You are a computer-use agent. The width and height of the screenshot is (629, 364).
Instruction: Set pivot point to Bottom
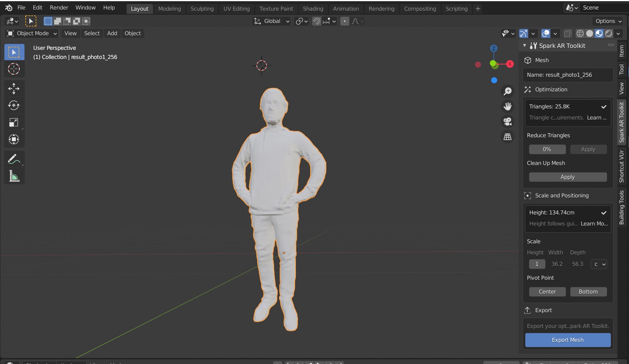tap(588, 292)
